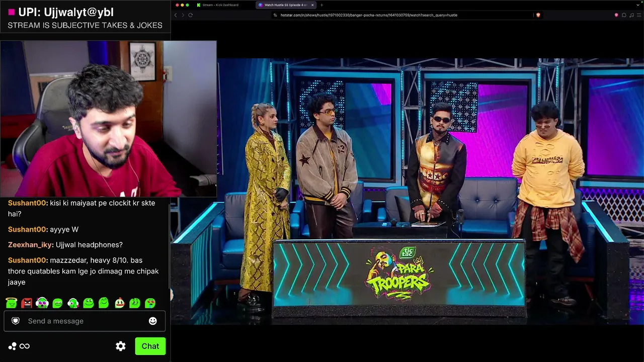The width and height of the screenshot is (644, 362).
Task: Open Zeexhan_iky's chat profile
Action: (30, 245)
